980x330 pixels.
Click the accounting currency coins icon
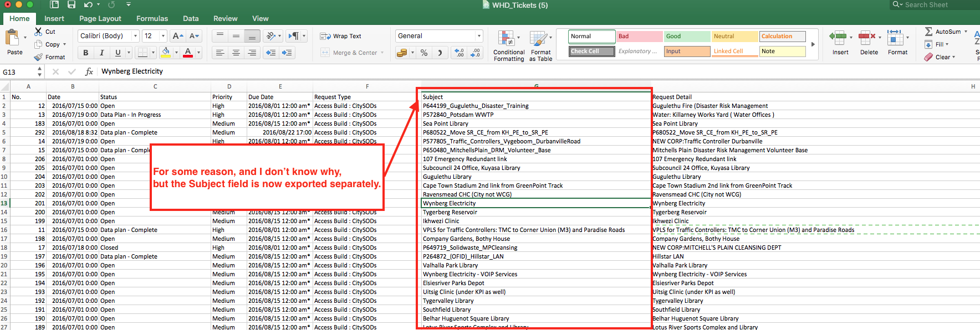[402, 53]
